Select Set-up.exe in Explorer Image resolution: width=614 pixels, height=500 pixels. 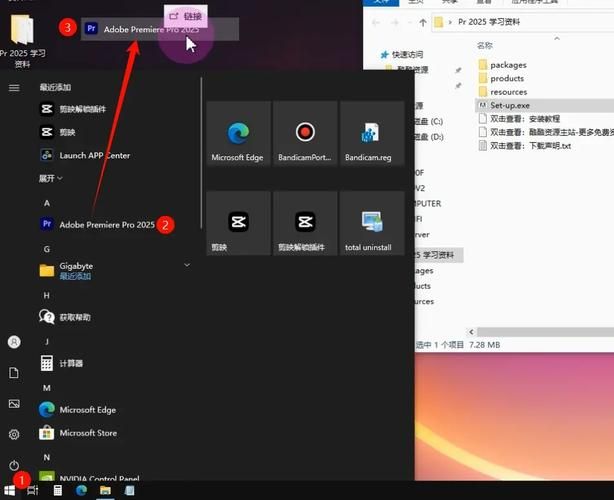point(504,105)
